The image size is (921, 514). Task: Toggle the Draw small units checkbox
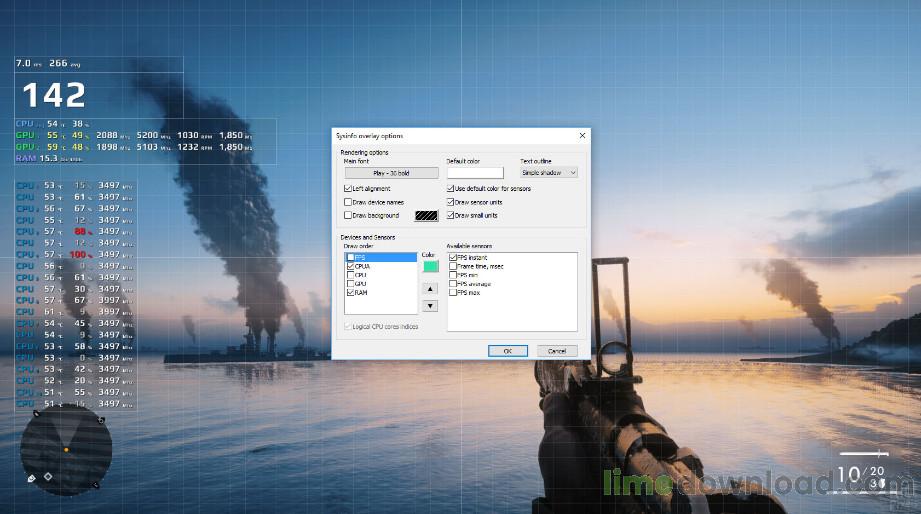pos(451,215)
